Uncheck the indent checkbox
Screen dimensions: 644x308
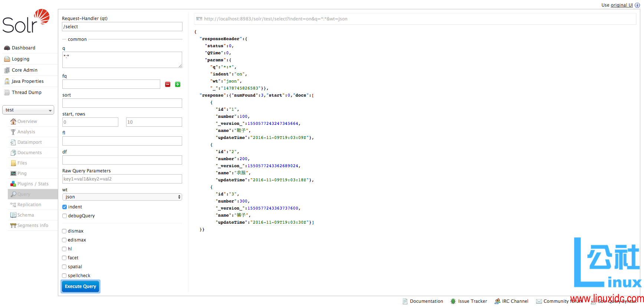65,207
